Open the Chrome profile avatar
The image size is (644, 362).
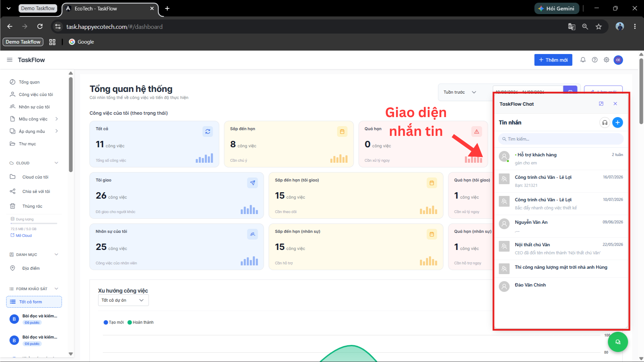pos(620,27)
